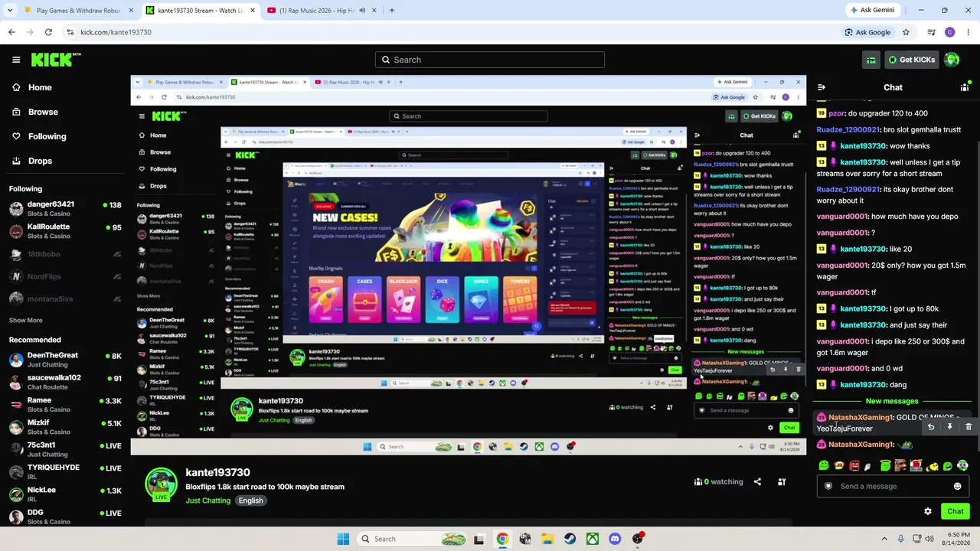
Task: Delete NatashaXGaming1's chat message
Action: click(969, 427)
